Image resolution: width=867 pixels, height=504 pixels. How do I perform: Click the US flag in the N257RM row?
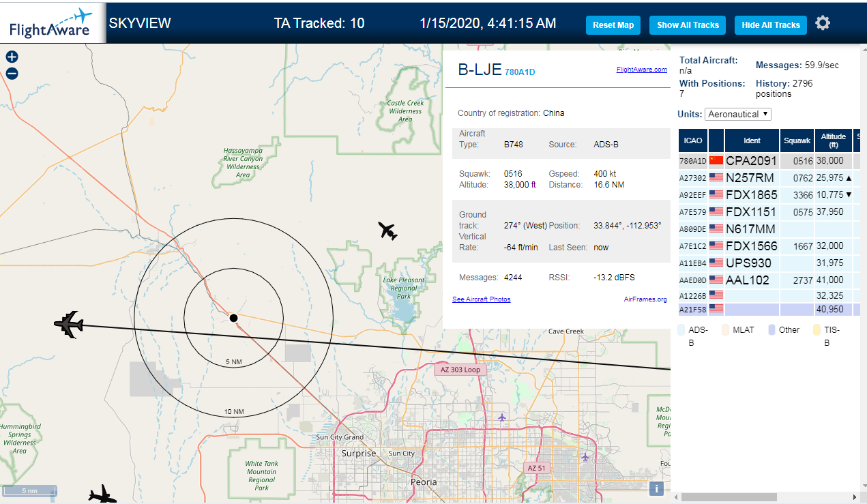(x=716, y=177)
